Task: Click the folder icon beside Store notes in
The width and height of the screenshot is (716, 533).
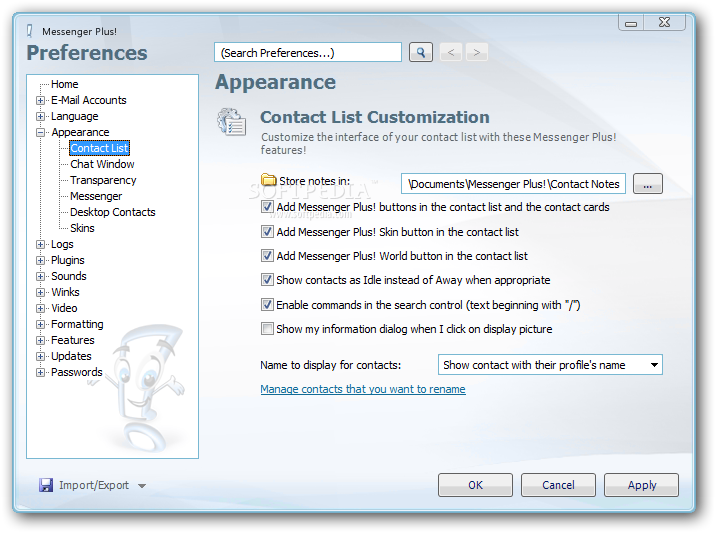Action: pyautogui.click(x=268, y=180)
